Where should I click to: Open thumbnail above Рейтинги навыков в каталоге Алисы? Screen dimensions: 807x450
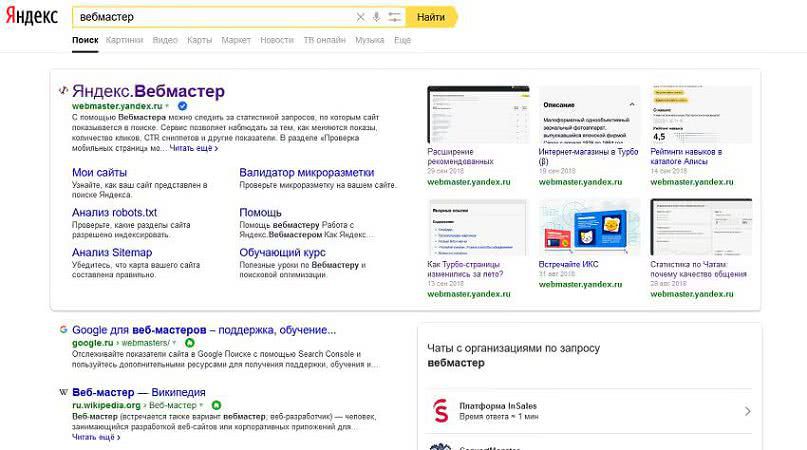pos(701,114)
